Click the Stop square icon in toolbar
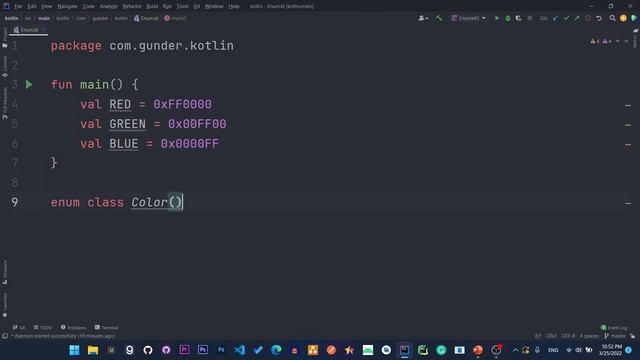This screenshot has height=360, width=640. pyautogui.click(x=529, y=18)
